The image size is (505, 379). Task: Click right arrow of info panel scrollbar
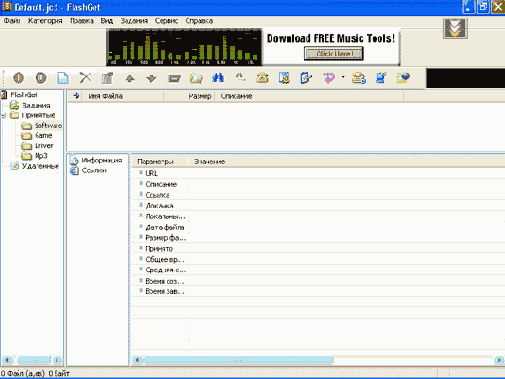499,360
